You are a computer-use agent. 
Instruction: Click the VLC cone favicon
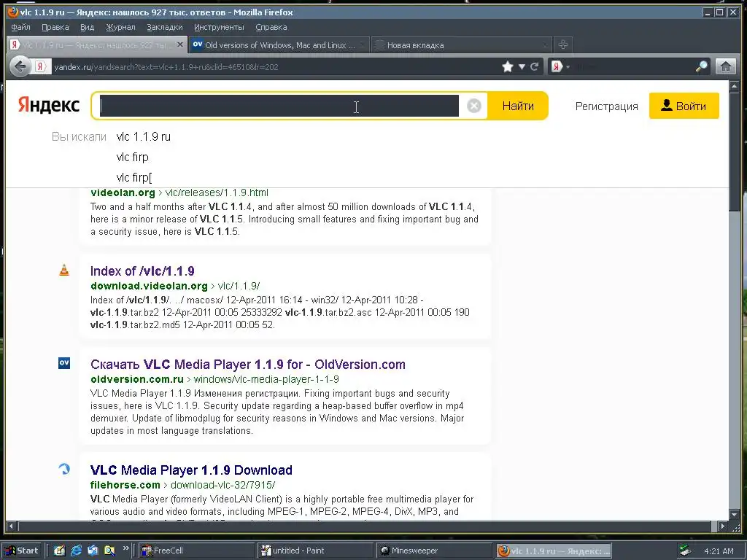click(64, 270)
